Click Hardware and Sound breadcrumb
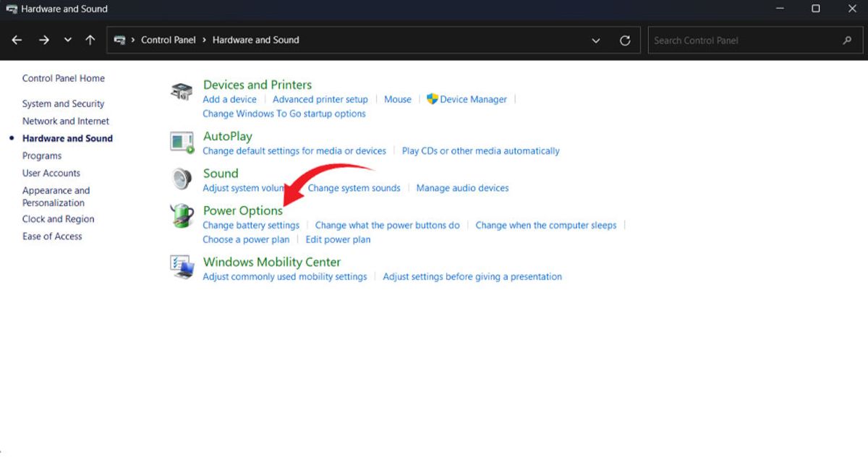Viewport: 868px width, 457px height. 255,40
